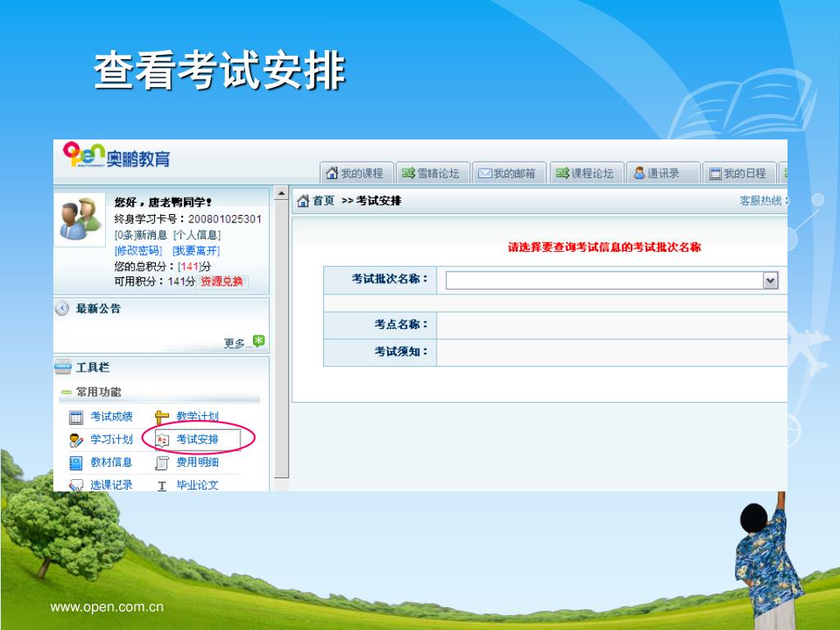This screenshot has width=840, height=630.
Task: Click the T icon beside 毕业论文
Action: pos(162,486)
